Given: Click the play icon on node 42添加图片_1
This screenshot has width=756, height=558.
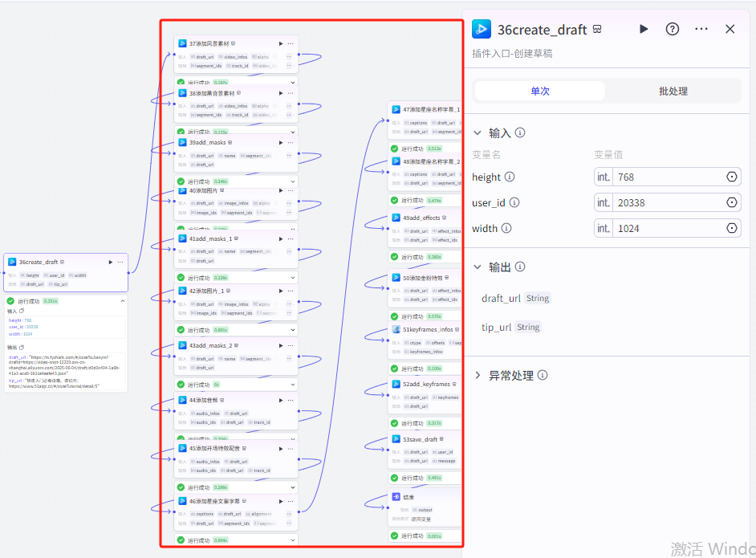Looking at the screenshot, I should [282, 290].
